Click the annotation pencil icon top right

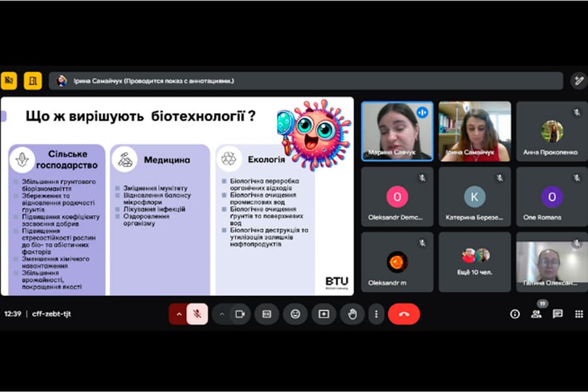(x=579, y=80)
